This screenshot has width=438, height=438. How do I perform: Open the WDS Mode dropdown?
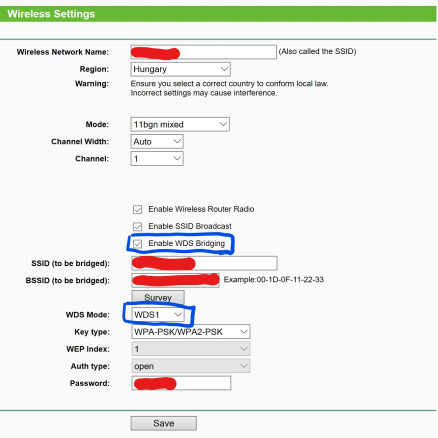158,314
